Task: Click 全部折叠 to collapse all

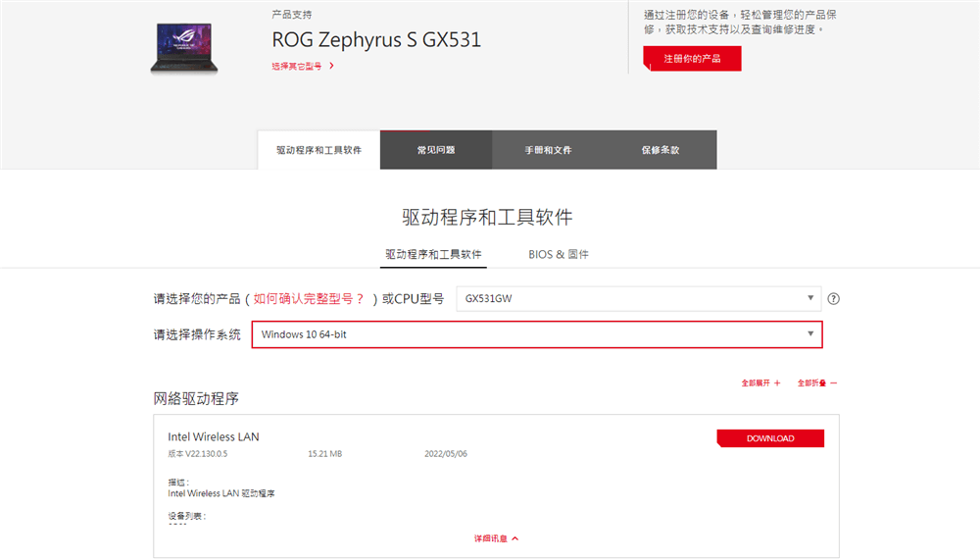Action: click(x=811, y=382)
